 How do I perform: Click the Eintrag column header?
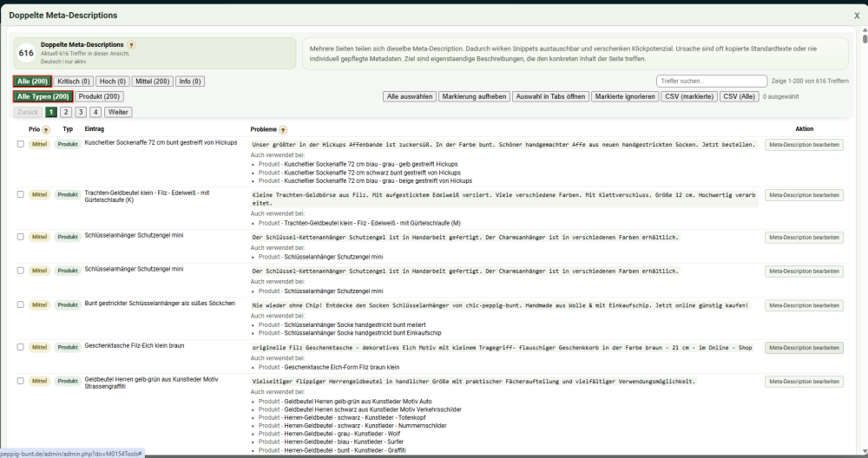click(94, 129)
